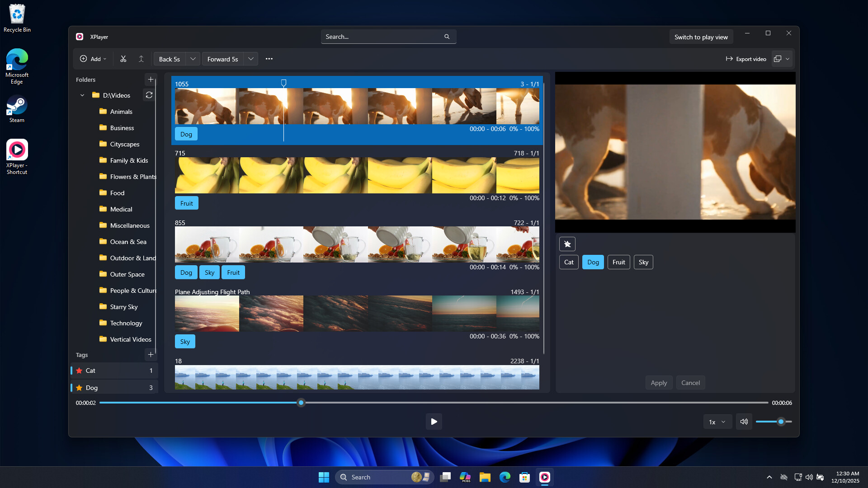
Task: Open the 1x playback speed dropdown
Action: (717, 422)
